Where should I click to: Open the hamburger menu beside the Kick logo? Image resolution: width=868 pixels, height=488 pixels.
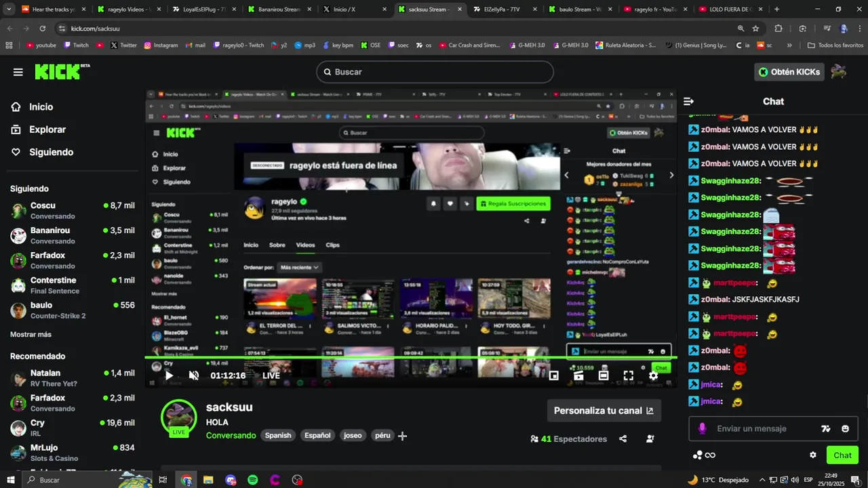click(x=18, y=72)
